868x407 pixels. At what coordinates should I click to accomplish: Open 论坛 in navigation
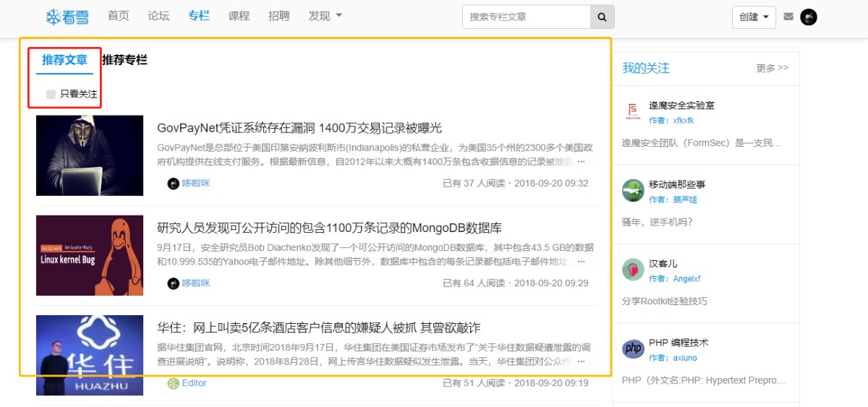[x=158, y=16]
